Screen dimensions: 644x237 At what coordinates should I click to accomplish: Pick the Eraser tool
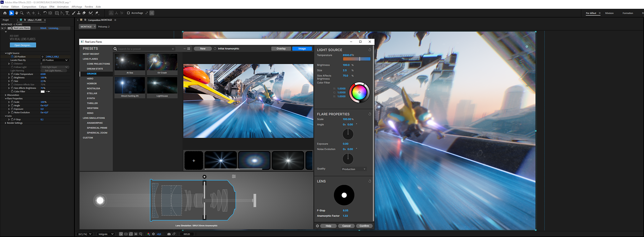(x=84, y=13)
